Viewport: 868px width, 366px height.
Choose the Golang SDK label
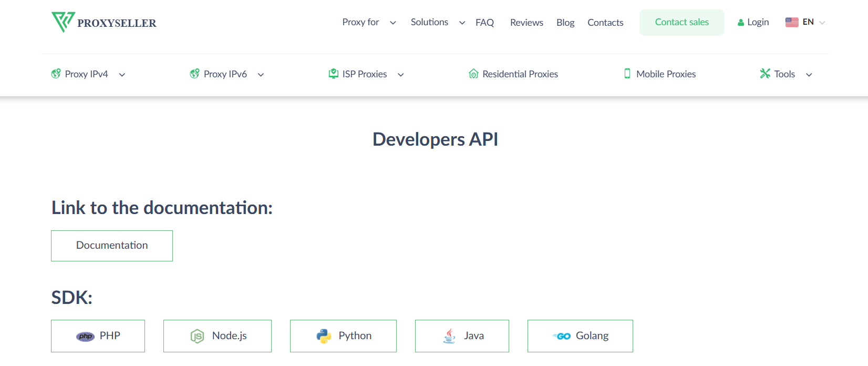[x=592, y=335]
